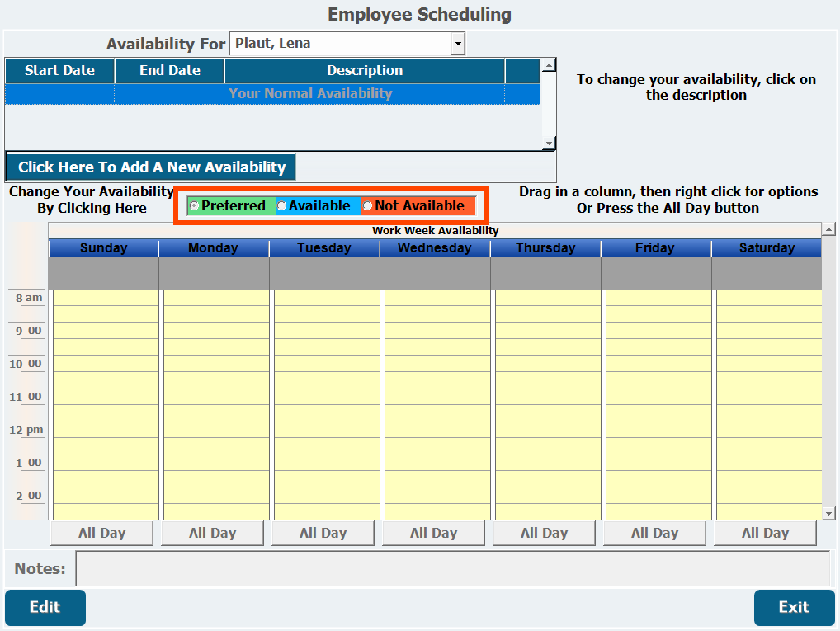840x631 pixels.
Task: Click the Tuesday column header
Action: coord(323,248)
